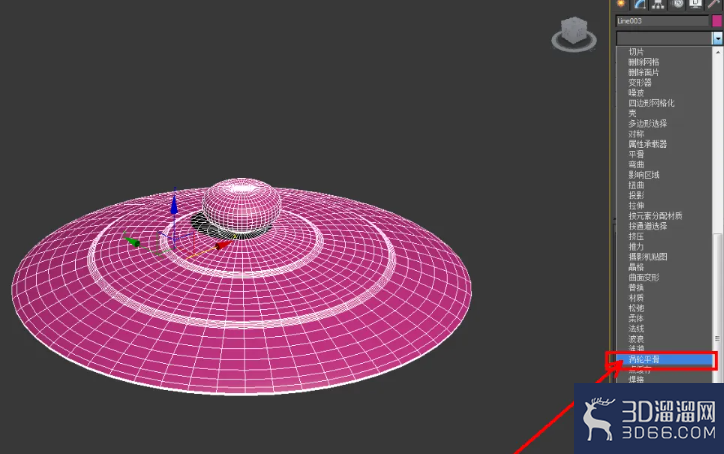Select the 切片 modifier

coord(636,52)
